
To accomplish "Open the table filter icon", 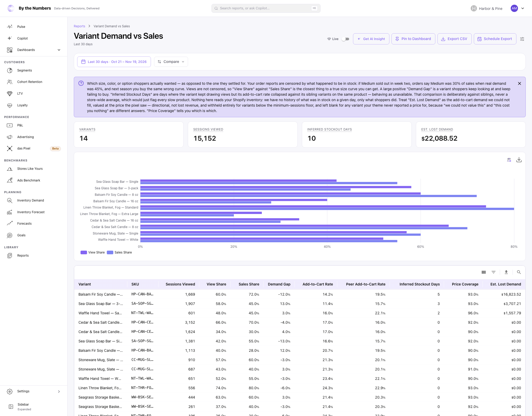I will [x=494, y=272].
